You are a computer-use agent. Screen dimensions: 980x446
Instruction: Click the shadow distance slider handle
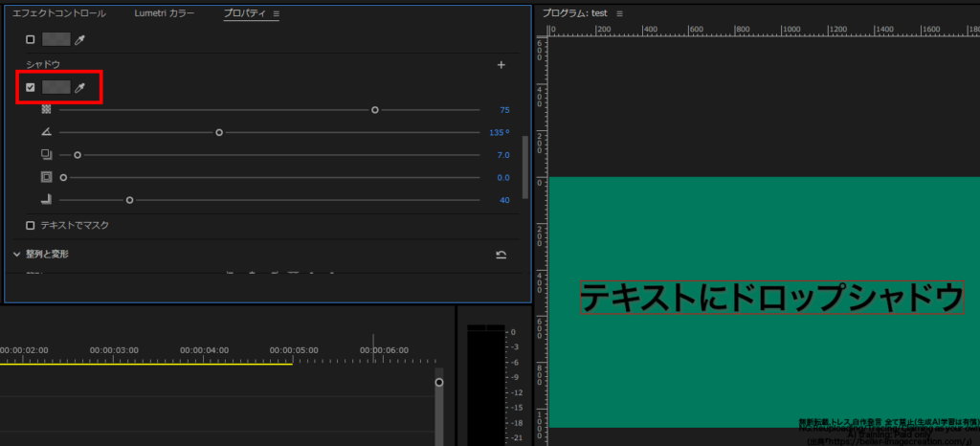point(78,155)
